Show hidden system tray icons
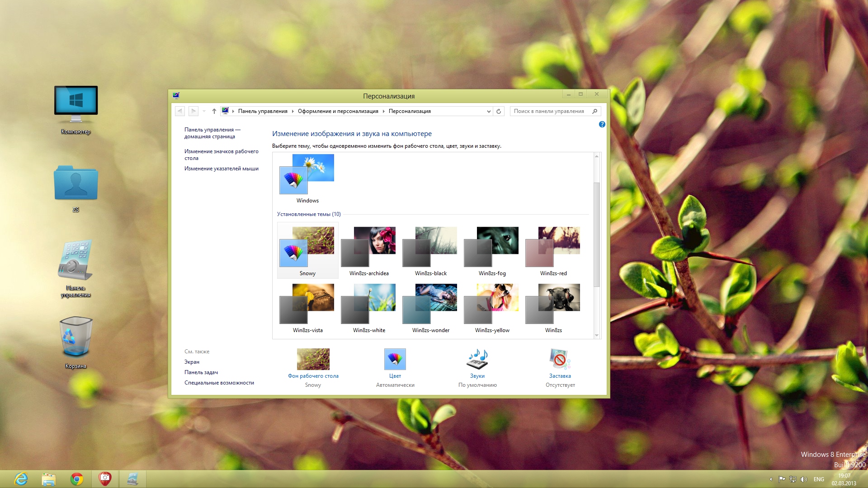868x488 pixels. click(x=771, y=479)
